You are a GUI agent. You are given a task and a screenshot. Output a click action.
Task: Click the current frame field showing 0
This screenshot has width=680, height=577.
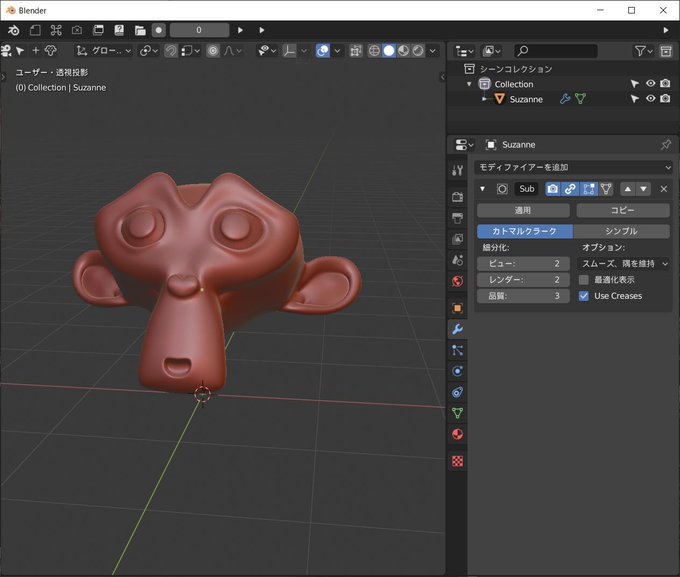pyautogui.click(x=199, y=30)
